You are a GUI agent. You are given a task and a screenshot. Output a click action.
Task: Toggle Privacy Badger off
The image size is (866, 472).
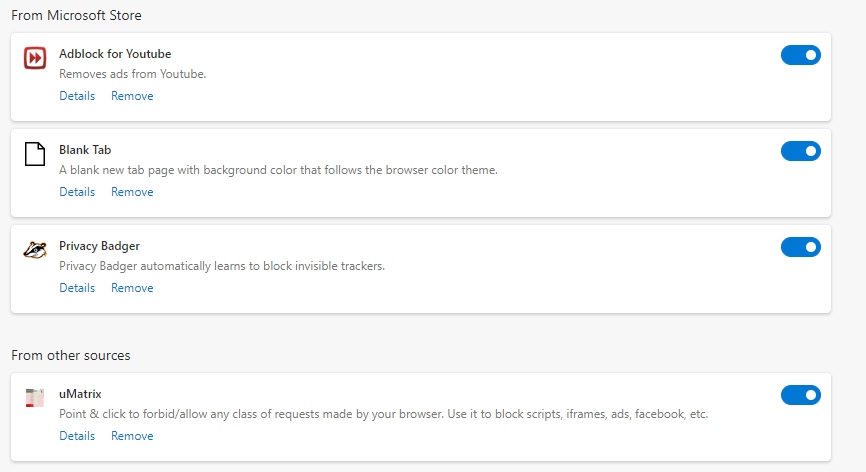point(800,247)
